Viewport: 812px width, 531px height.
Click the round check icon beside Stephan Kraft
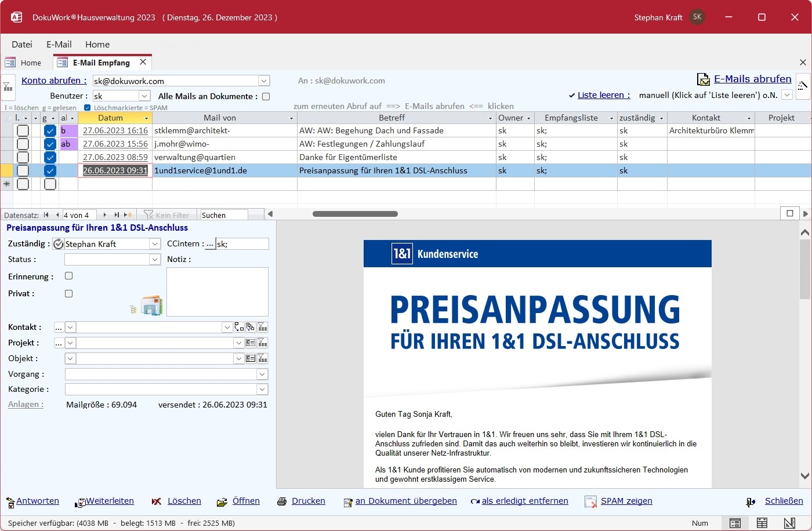coord(58,244)
